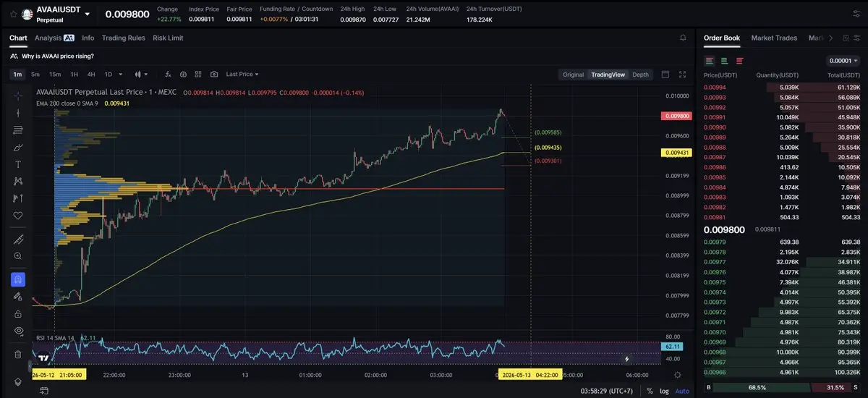The width and height of the screenshot is (868, 398).
Task: Select the Text annotation tool
Action: tap(18, 164)
